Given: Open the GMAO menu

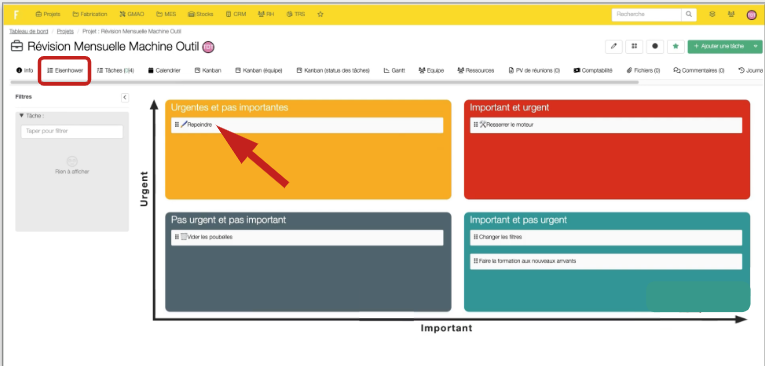Looking at the screenshot, I should 132,15.
